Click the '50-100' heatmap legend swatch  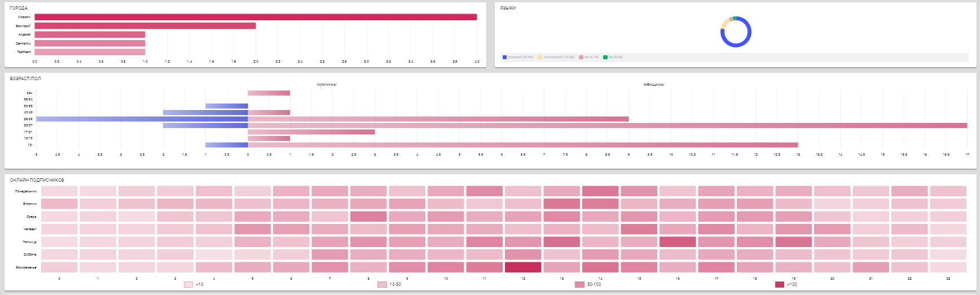[x=579, y=285]
